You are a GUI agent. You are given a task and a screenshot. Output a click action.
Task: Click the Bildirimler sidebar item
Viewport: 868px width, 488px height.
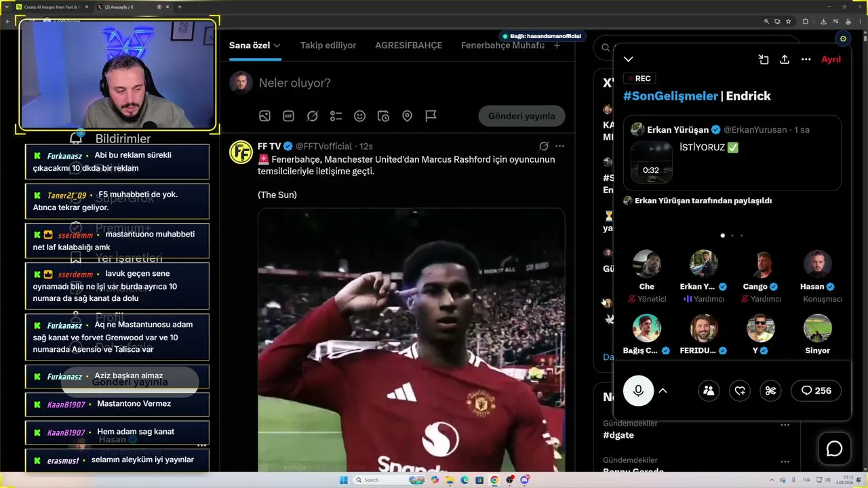click(123, 139)
